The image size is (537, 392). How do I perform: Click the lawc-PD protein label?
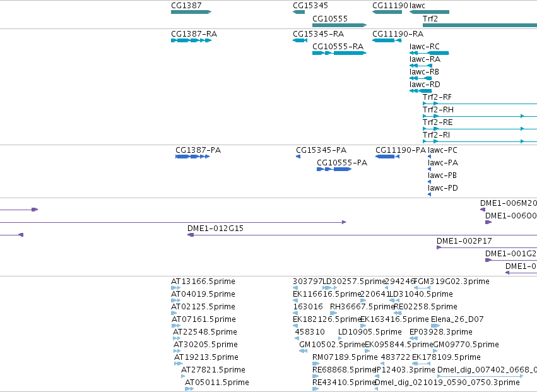coord(442,188)
